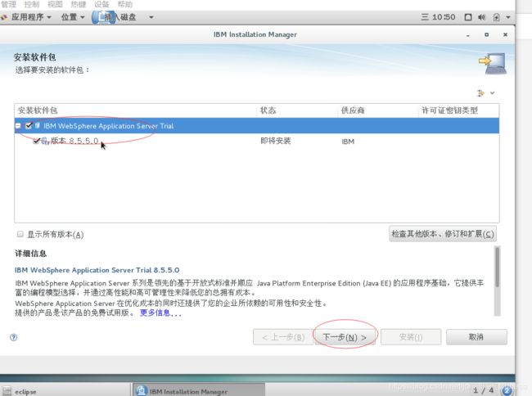Open the 视图 menu
532x396 pixels.
click(x=55, y=4)
